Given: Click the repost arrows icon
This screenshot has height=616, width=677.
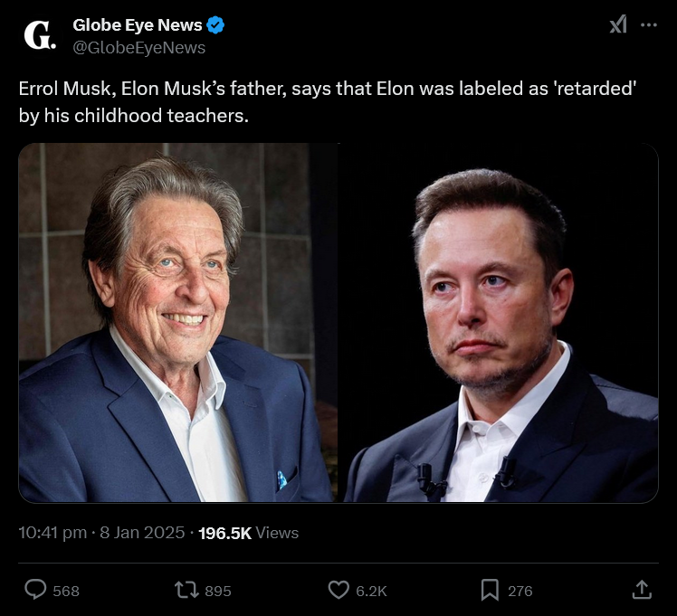Looking at the screenshot, I should 186,590.
